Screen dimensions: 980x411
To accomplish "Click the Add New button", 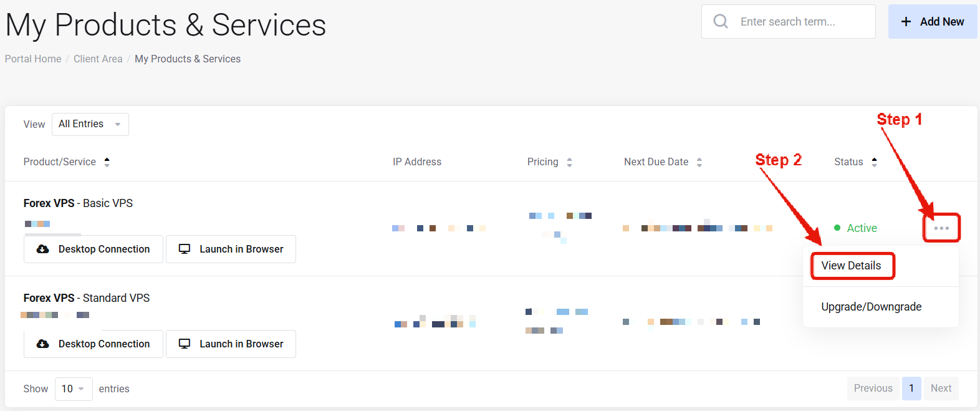I will click(x=932, y=22).
